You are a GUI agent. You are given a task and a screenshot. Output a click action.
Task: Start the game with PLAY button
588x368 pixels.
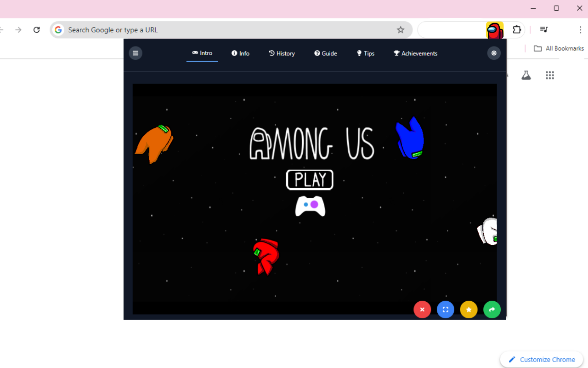pyautogui.click(x=310, y=179)
